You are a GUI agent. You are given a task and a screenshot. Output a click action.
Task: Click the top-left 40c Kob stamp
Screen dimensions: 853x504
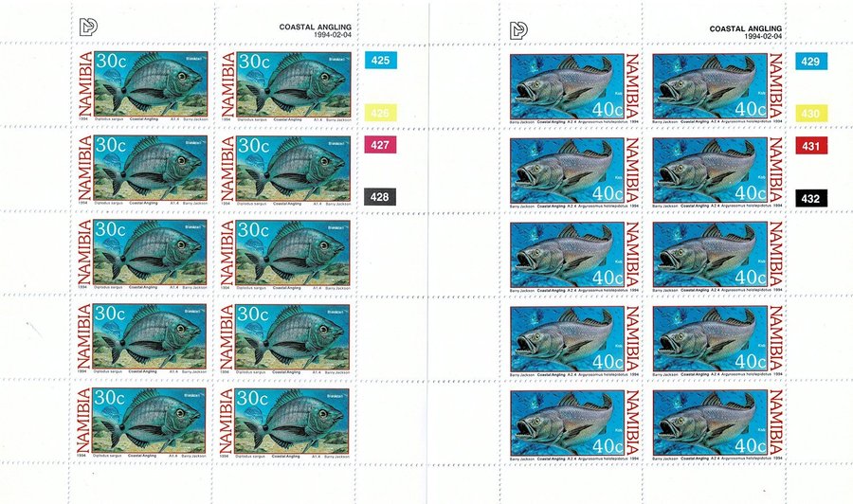(x=576, y=88)
